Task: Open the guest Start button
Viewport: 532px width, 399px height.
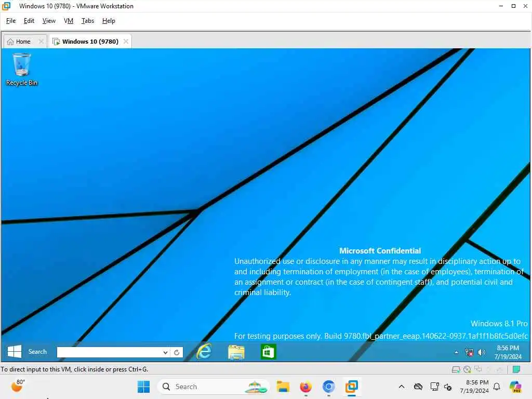Action: (14, 352)
